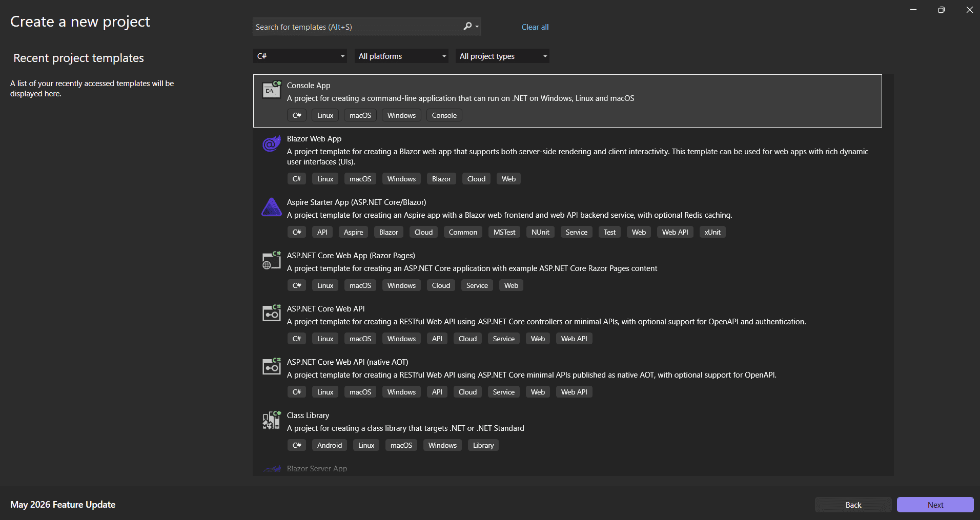Select the Console App template icon
The image size is (980, 520).
[272, 90]
